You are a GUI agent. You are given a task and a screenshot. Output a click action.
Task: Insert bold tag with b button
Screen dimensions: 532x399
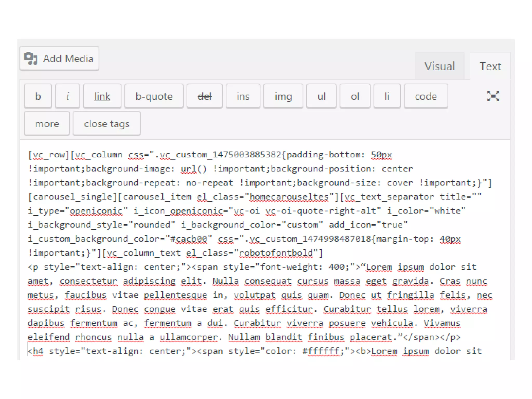click(38, 96)
